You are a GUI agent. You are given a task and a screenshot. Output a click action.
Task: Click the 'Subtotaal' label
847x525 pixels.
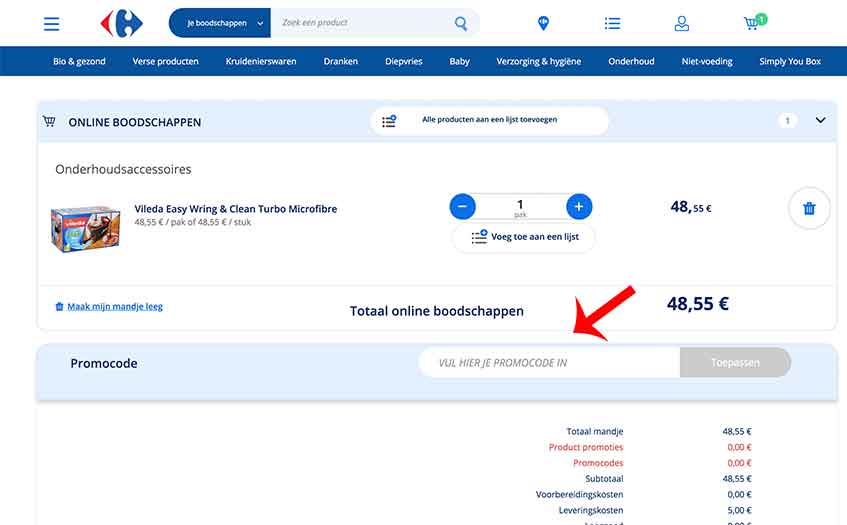604,479
